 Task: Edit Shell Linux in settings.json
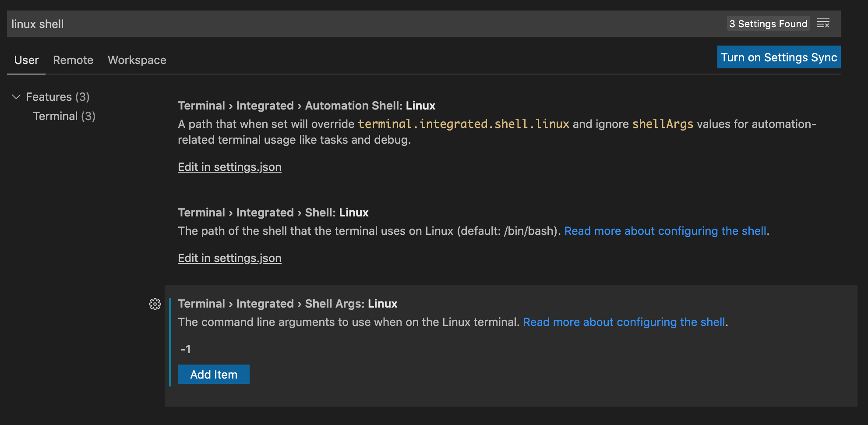pos(229,258)
